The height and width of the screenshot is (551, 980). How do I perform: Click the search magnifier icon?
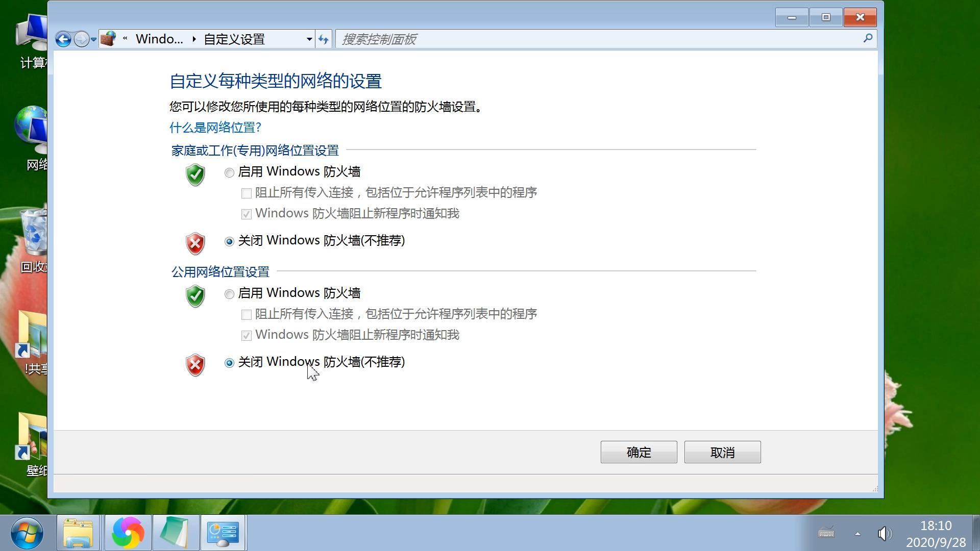(x=867, y=39)
